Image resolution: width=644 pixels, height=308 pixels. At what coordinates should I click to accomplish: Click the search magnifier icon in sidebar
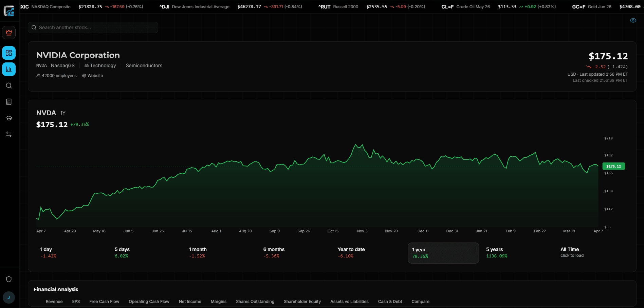pos(9,85)
